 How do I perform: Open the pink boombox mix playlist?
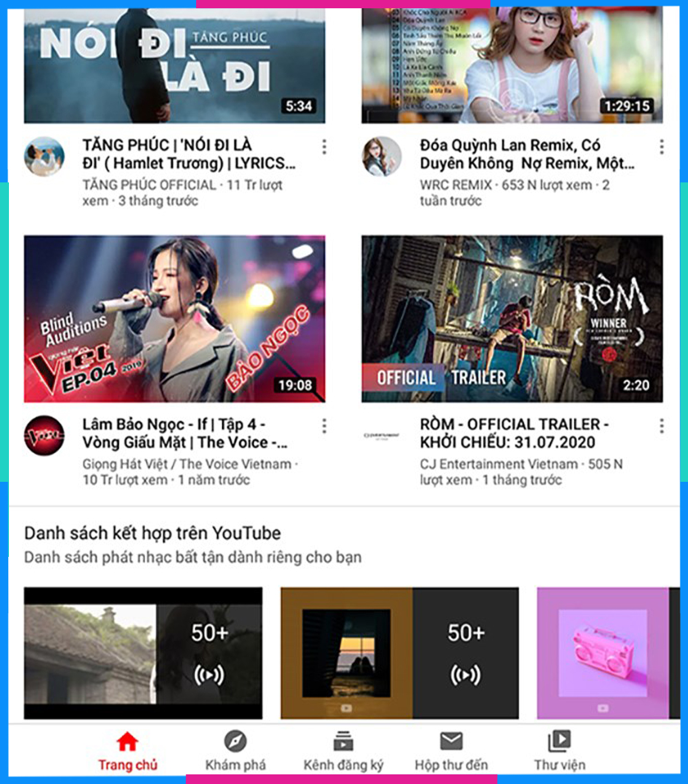[608, 653]
